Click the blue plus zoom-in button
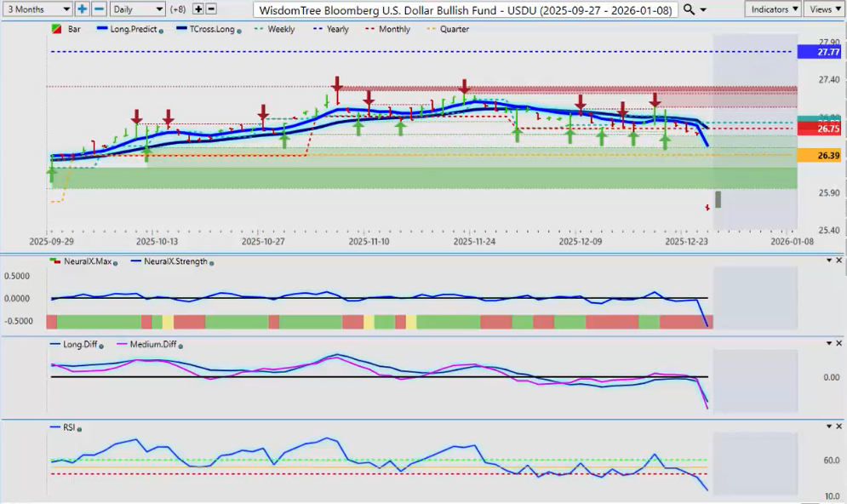The height and width of the screenshot is (504, 847). click(83, 9)
